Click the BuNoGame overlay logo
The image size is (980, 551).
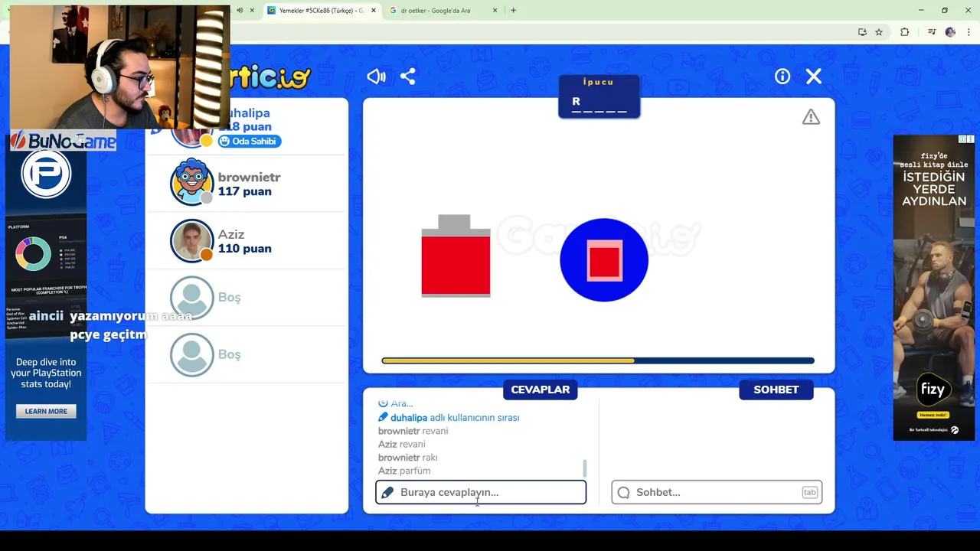click(x=64, y=142)
